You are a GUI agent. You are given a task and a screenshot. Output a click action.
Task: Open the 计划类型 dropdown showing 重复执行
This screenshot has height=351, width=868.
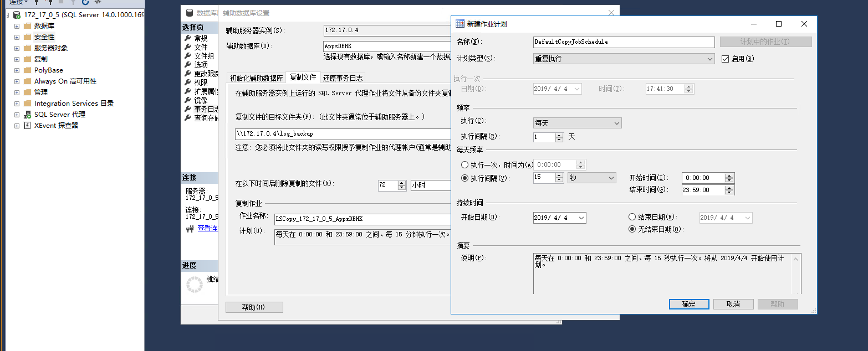[x=710, y=59]
